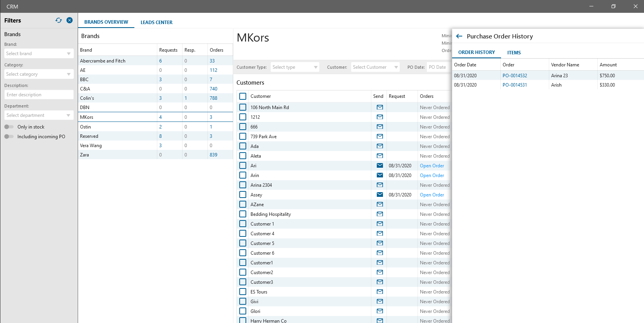This screenshot has height=323, width=644.
Task: Tick the checkbox for Arina 2304
Action: [243, 185]
